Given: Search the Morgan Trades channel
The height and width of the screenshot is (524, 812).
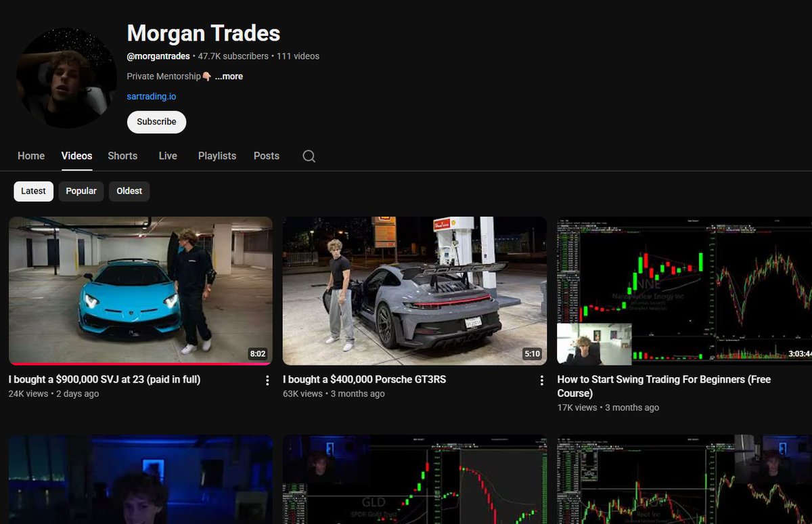Looking at the screenshot, I should click(x=309, y=156).
